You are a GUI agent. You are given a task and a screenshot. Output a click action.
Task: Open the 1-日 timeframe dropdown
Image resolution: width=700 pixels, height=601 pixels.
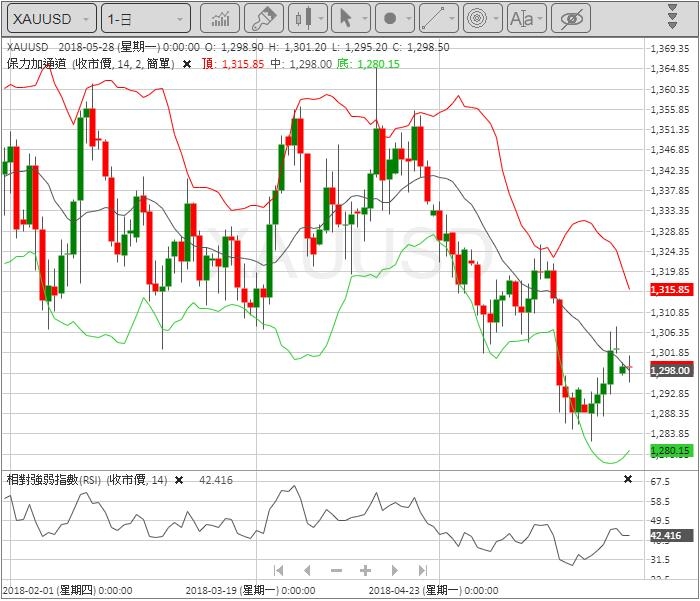pos(146,19)
